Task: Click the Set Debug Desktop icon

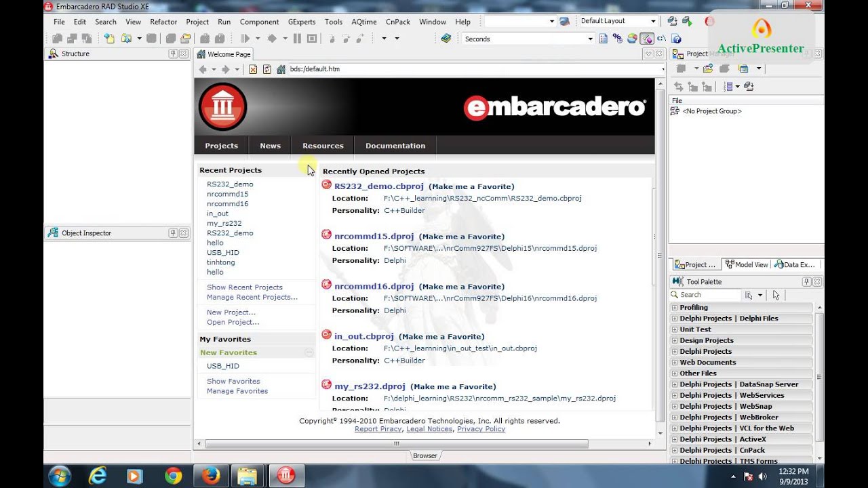Action: [x=688, y=21]
